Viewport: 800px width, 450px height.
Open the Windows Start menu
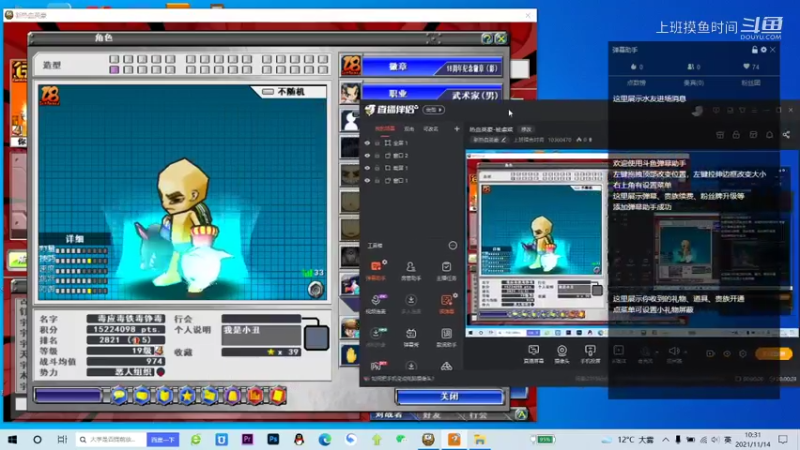pyautogui.click(x=13, y=439)
